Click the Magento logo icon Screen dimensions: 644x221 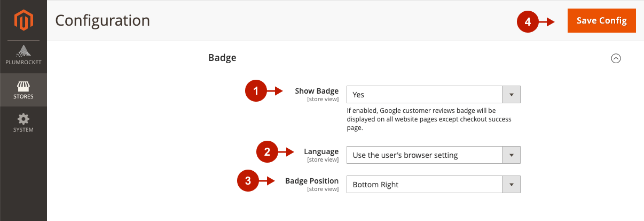pos(23,20)
